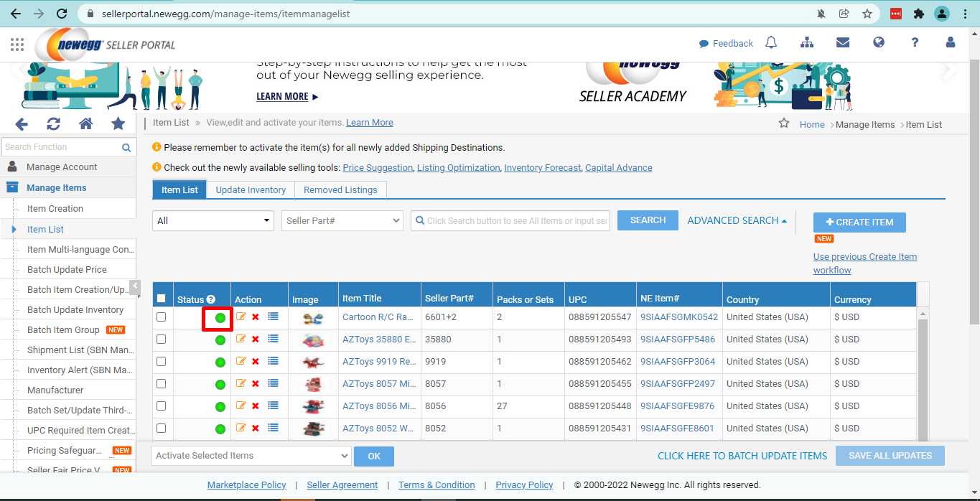Open Activate Selected Items dropdown
Screen dimensions: 980x501
(x=251, y=456)
